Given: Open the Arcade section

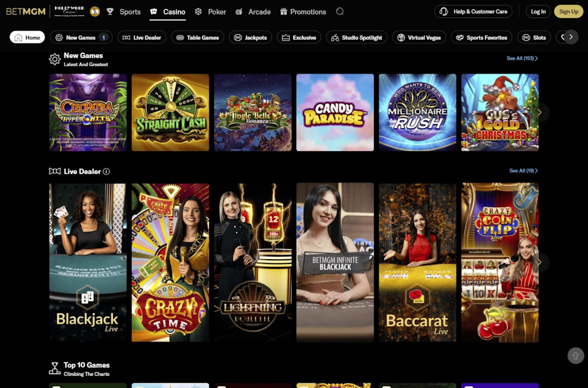Looking at the screenshot, I should pos(259,11).
